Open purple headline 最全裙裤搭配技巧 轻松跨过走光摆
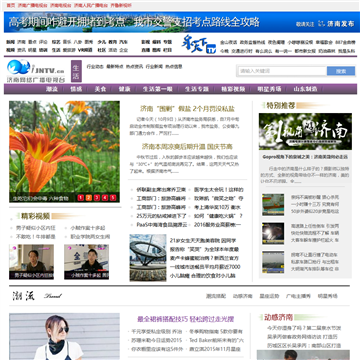Image resolution: width=360 pixels, height=360 pixels. pyautogui.click(x=186, y=319)
